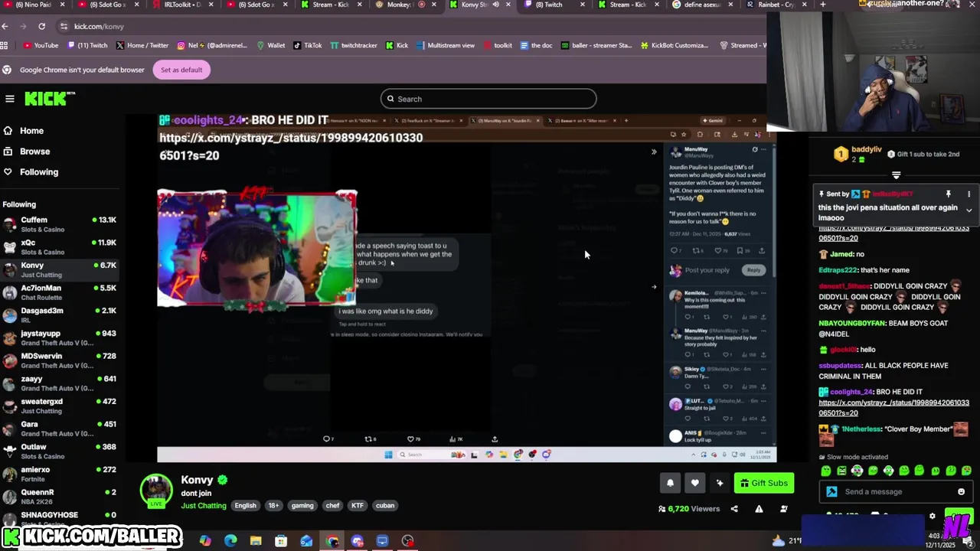Expand the pinned message chevron
The height and width of the screenshot is (551, 980).
tap(969, 210)
